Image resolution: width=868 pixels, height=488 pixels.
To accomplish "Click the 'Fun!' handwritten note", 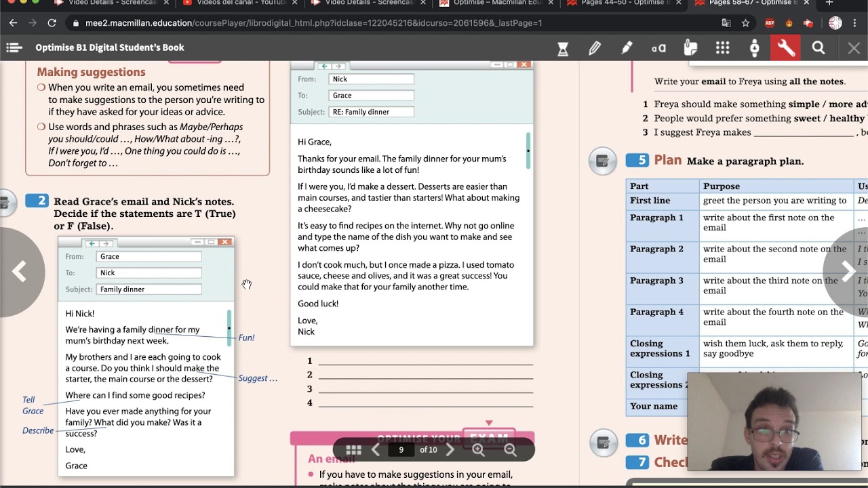I will coord(246,338).
